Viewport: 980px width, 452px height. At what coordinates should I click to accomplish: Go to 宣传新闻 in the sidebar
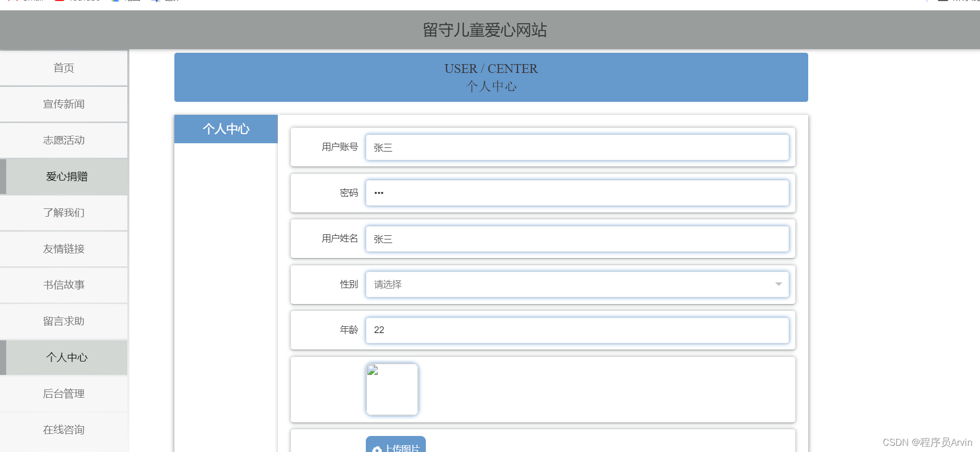(64, 104)
